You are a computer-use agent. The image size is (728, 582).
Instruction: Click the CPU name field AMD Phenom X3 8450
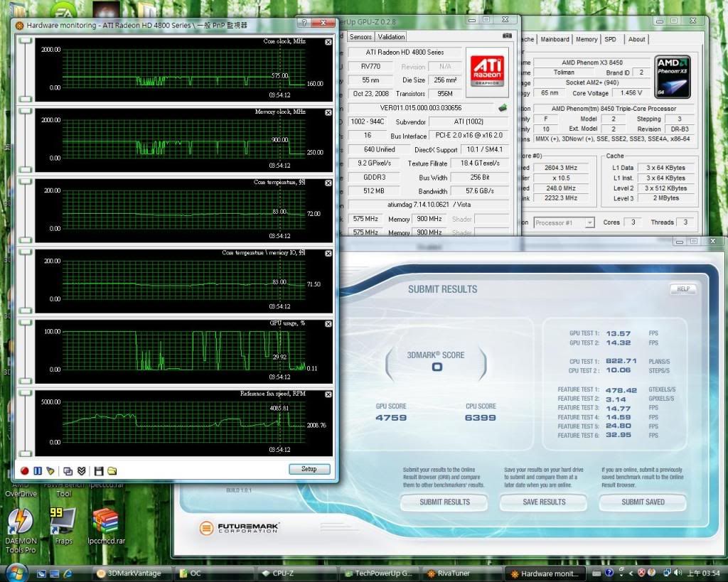592,63
